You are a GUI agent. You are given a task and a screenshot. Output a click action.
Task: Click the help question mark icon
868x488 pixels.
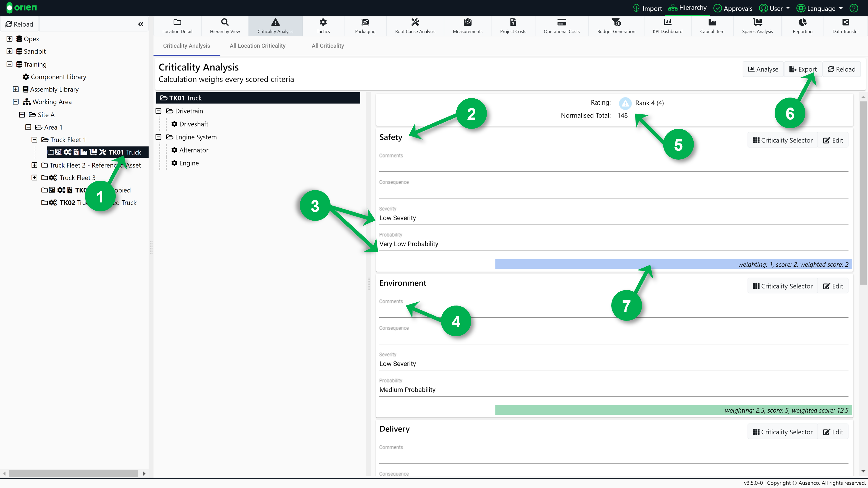854,8
